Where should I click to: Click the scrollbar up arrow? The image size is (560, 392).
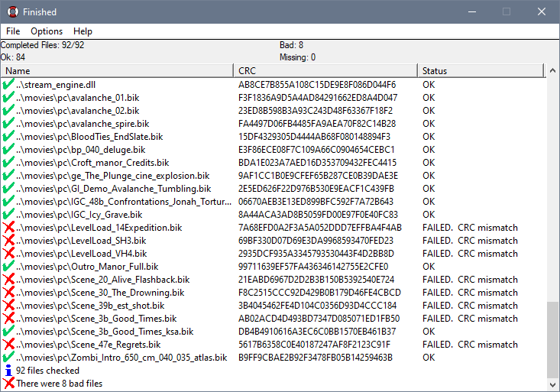553,71
